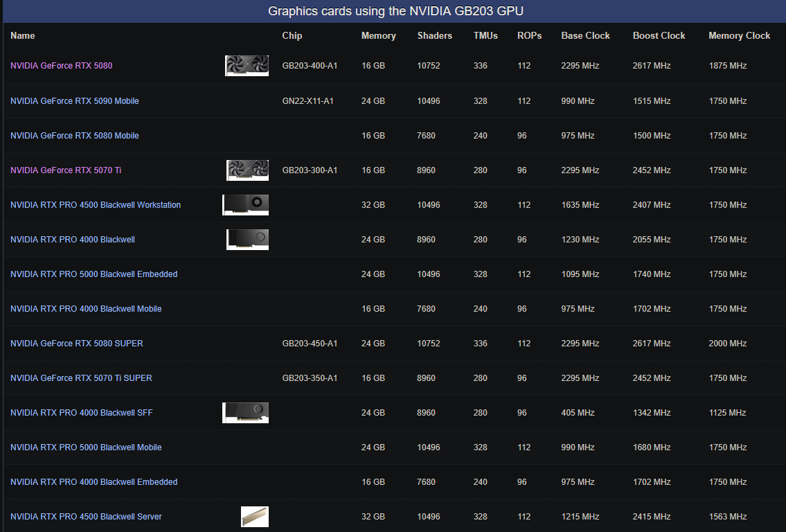
Task: Open NVIDIA RTX PRO 5000 Blackwell Mobile link
Action: point(86,447)
